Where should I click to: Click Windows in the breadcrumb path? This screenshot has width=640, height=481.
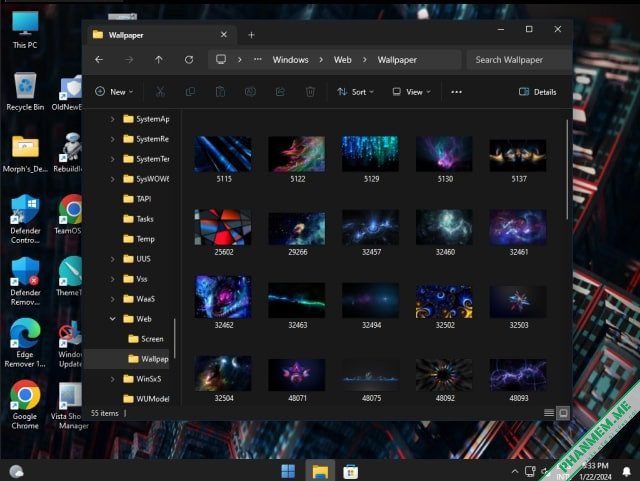click(291, 60)
